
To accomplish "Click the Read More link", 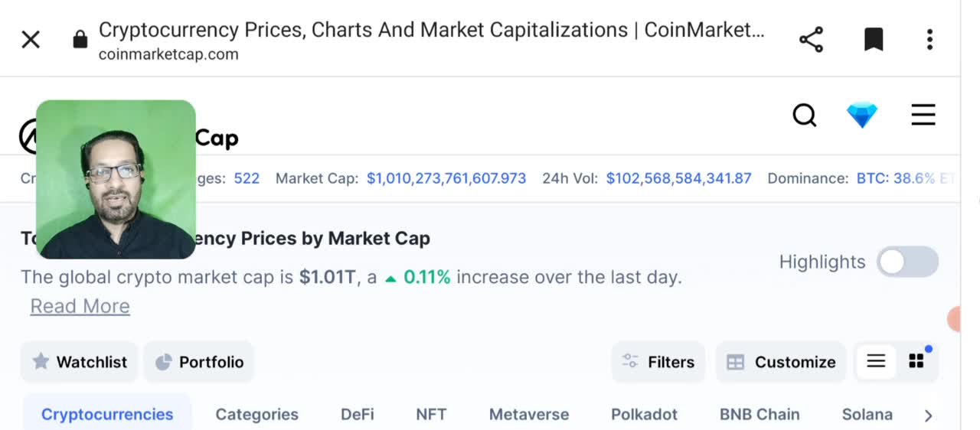I will point(80,306).
